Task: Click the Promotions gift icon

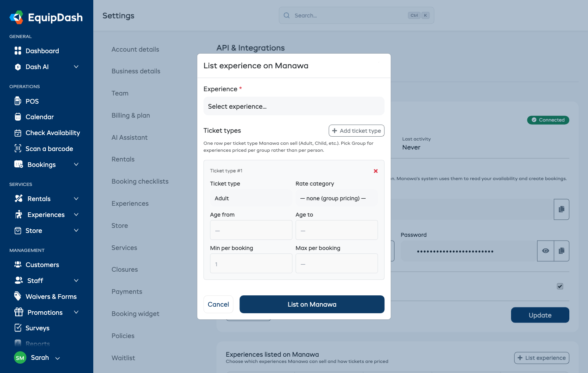Action: [19, 312]
